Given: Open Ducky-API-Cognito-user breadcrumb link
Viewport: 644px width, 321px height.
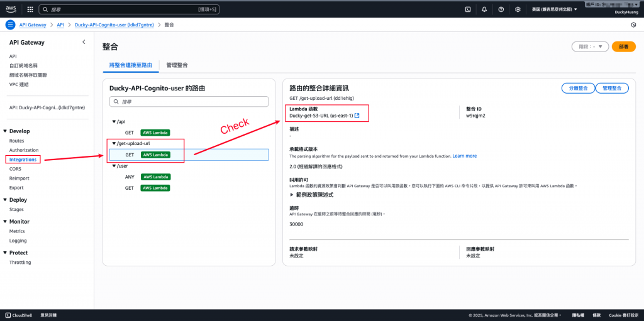Looking at the screenshot, I should point(114,25).
